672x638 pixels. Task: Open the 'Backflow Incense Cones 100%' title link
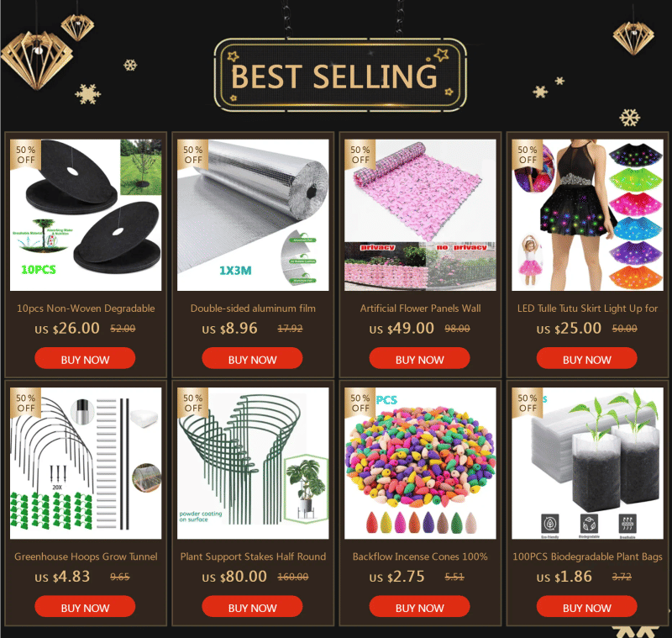[420, 556]
